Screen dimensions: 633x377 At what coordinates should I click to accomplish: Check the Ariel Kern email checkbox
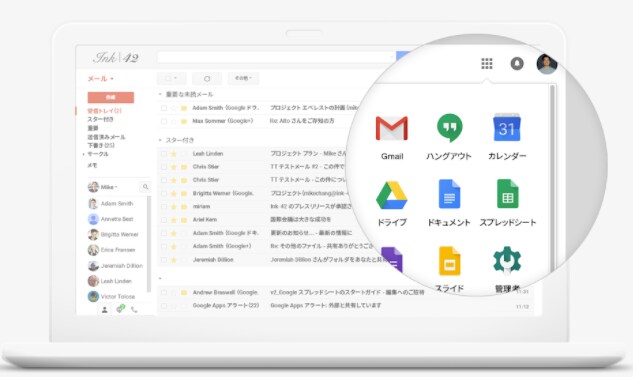[163, 220]
